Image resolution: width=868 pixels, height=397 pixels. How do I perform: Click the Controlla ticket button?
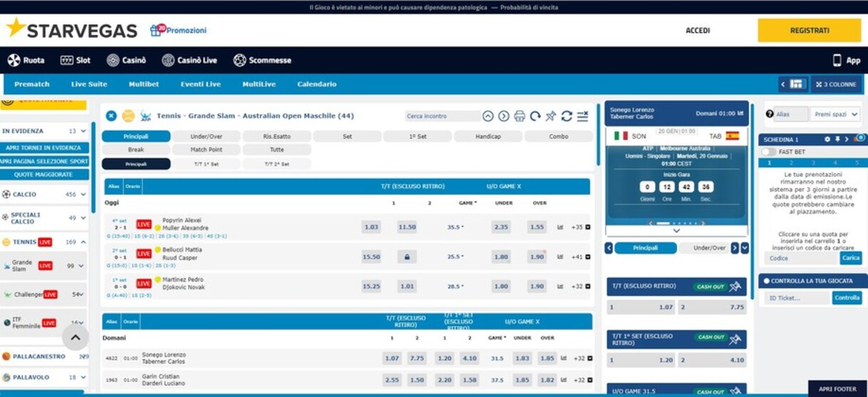(847, 298)
